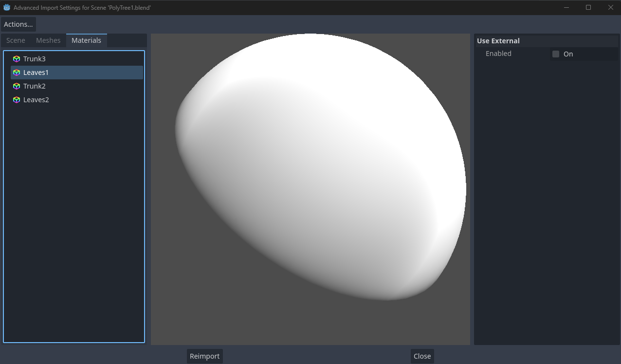The image size is (621, 364).
Task: Click the Leaves2 material icon
Action: pyautogui.click(x=17, y=100)
